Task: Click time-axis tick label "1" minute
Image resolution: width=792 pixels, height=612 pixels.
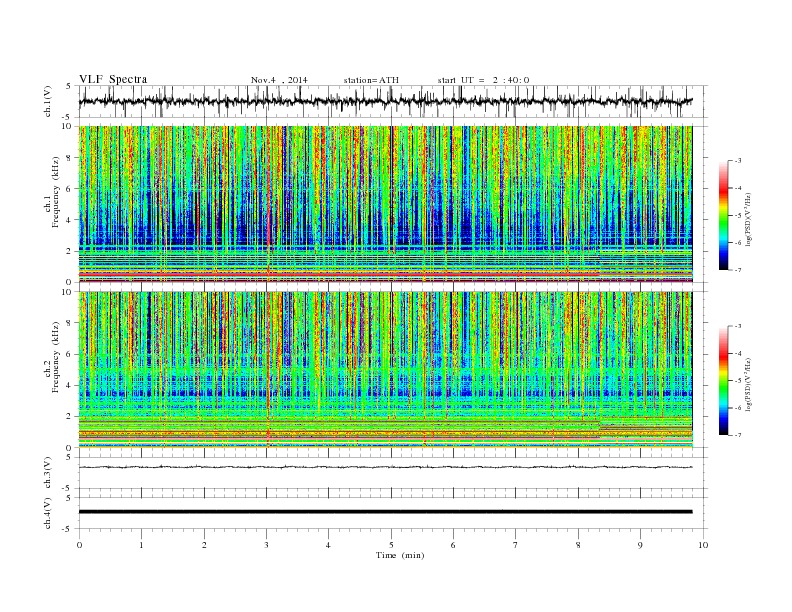Action: 141,545
